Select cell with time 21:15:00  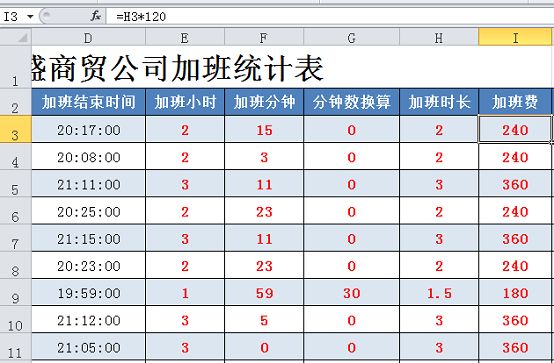pos(88,239)
